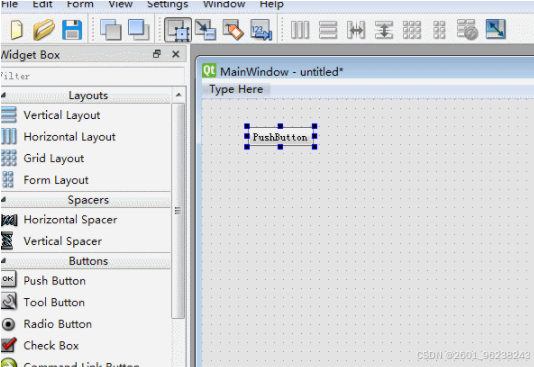534x367 pixels.
Task: Open the Form menu
Action: click(80, 4)
